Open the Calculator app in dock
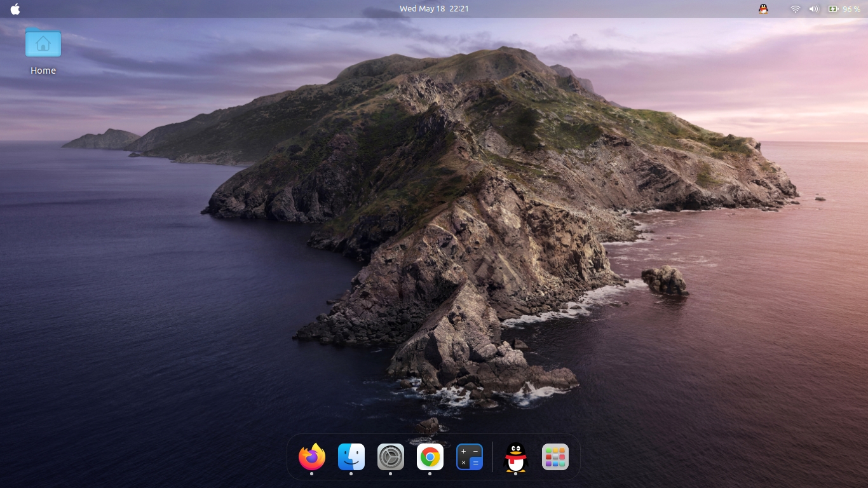This screenshot has width=868, height=488. [x=470, y=457]
